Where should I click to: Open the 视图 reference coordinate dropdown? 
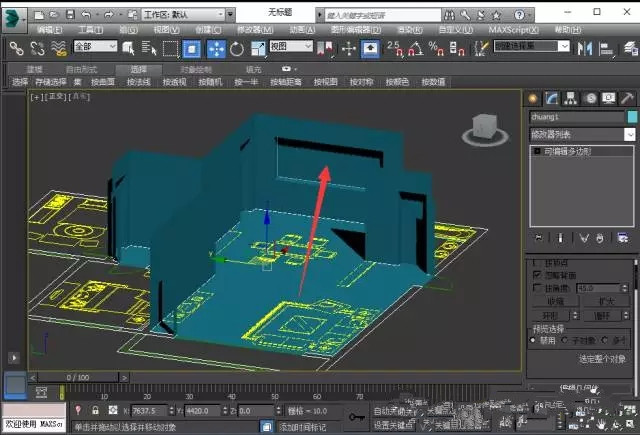291,46
